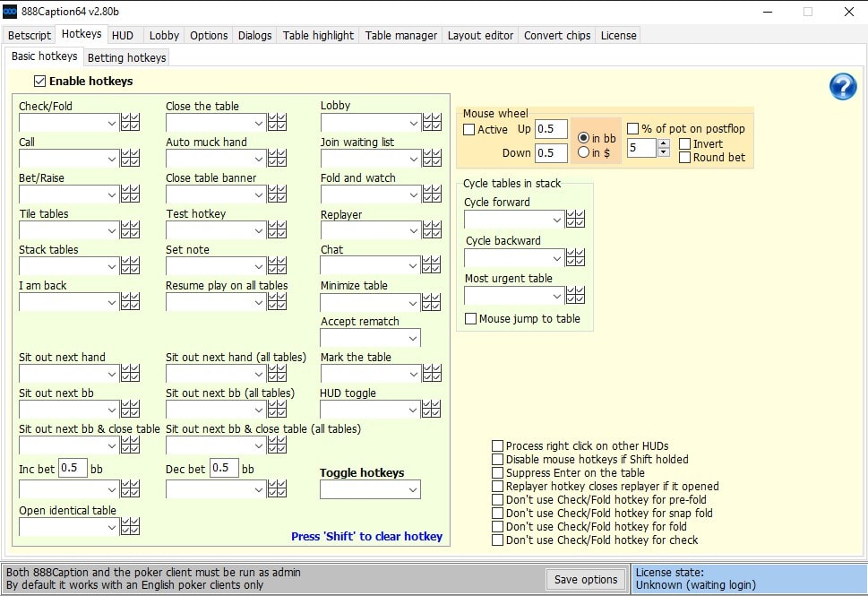The height and width of the screenshot is (596, 868).
Task: Click the Mouse wheel Up value field
Action: click(551, 129)
